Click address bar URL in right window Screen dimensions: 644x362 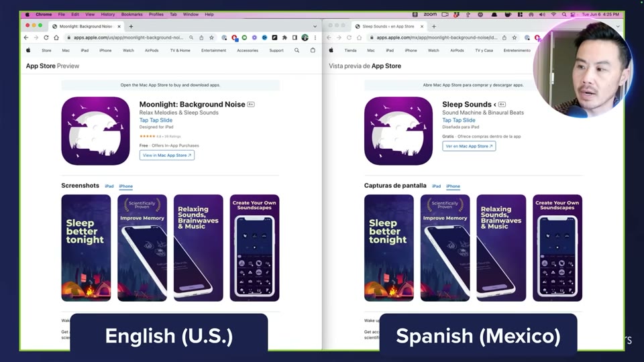(437, 38)
